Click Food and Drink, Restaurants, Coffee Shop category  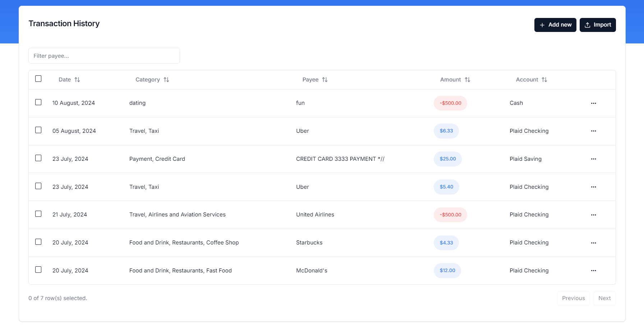tap(184, 243)
